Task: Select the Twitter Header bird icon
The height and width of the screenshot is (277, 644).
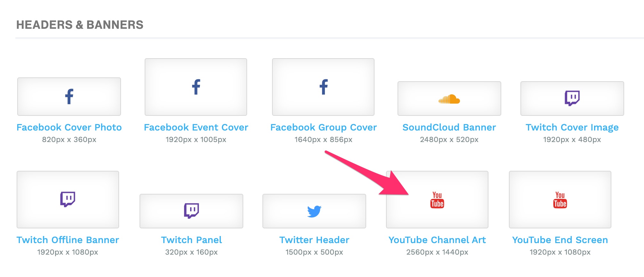Action: click(x=314, y=211)
